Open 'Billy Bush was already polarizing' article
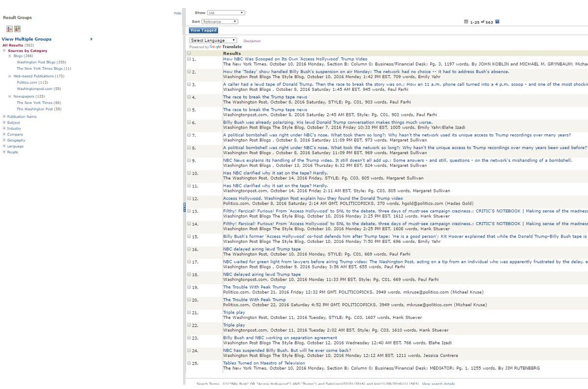The height and width of the screenshot is (389, 588). click(328, 122)
